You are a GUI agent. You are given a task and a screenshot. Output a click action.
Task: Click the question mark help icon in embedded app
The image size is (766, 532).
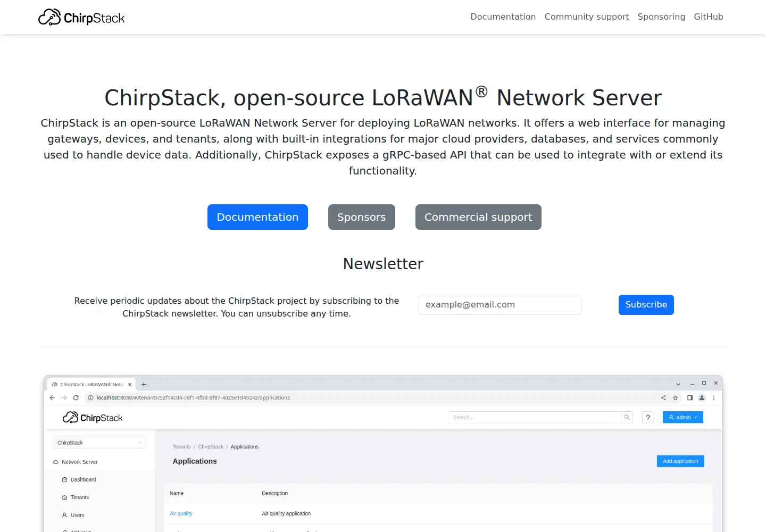point(648,417)
